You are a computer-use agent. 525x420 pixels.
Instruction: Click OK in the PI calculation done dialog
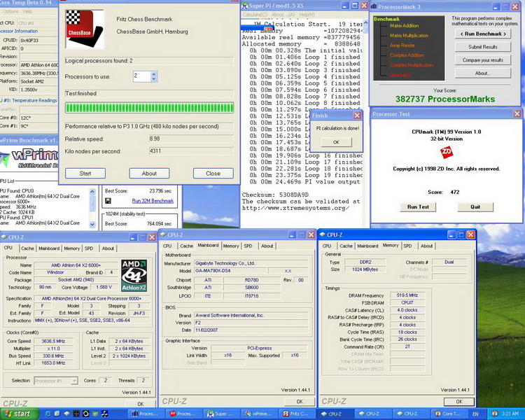click(x=337, y=142)
